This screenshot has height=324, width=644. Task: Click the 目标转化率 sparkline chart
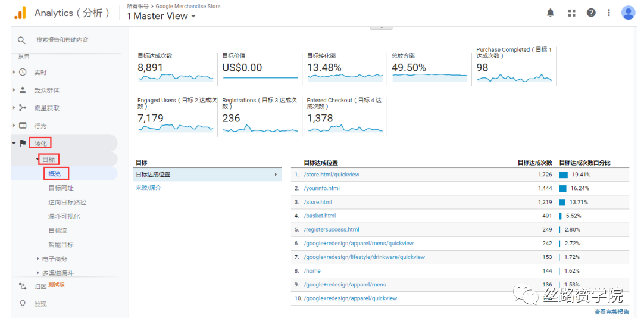click(344, 77)
